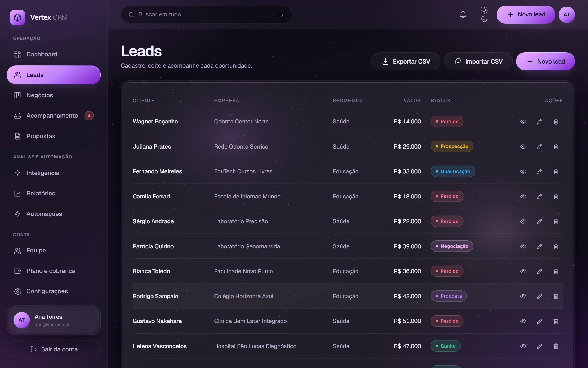Delete Gustavo Nakahara lead trash icon
This screenshot has width=588, height=368.
tap(556, 321)
